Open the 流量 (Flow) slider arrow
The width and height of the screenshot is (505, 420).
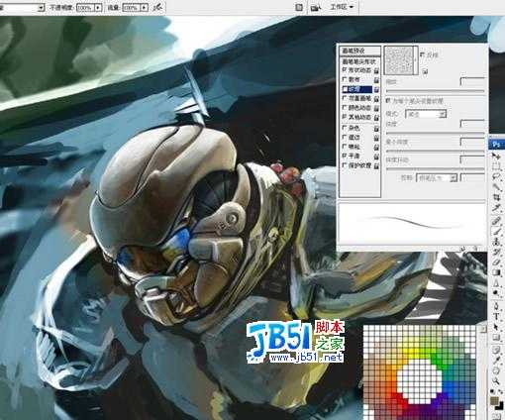tap(145, 7)
